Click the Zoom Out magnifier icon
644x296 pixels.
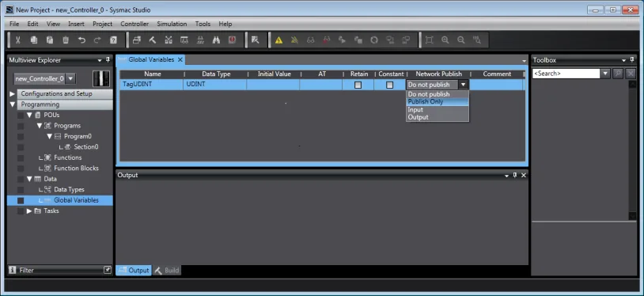coord(461,40)
